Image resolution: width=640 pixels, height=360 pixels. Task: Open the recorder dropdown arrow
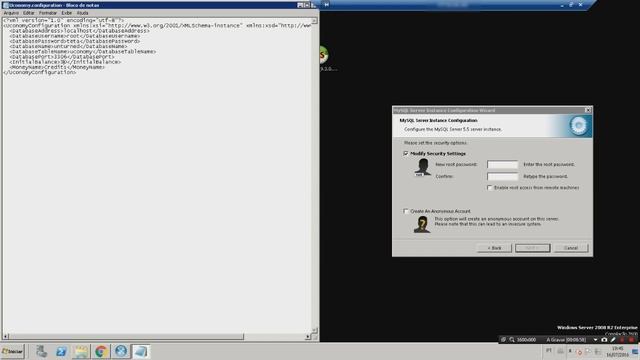coord(595,340)
